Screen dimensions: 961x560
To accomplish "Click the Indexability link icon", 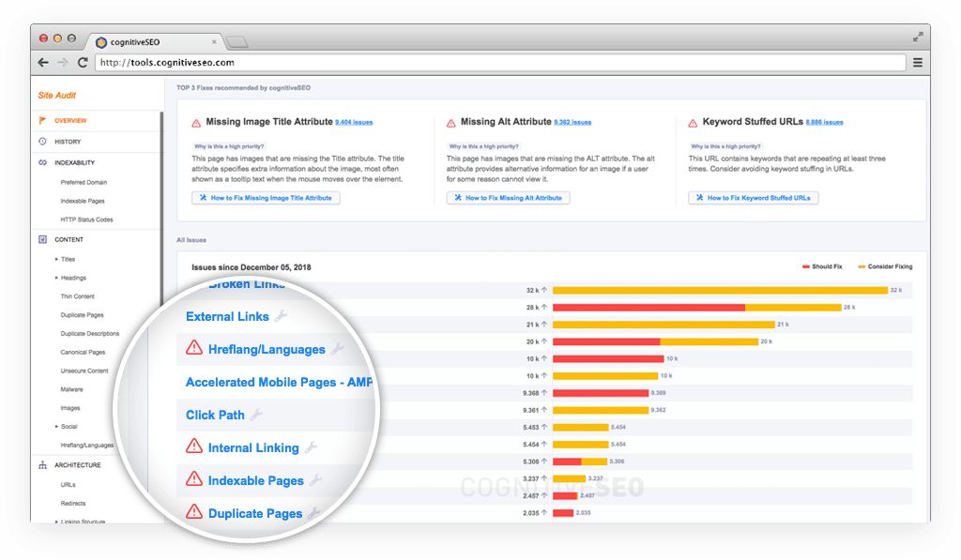I will [42, 162].
